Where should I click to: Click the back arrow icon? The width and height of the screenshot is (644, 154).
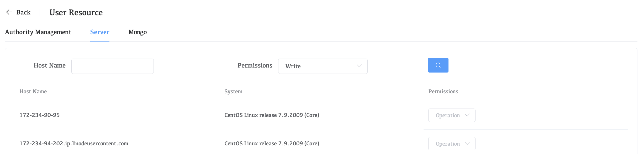point(9,12)
